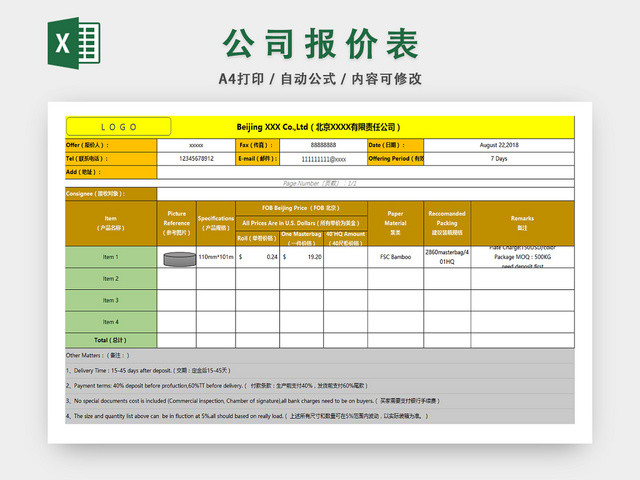Select the Consignee label cell
The image size is (640, 480).
(x=111, y=194)
